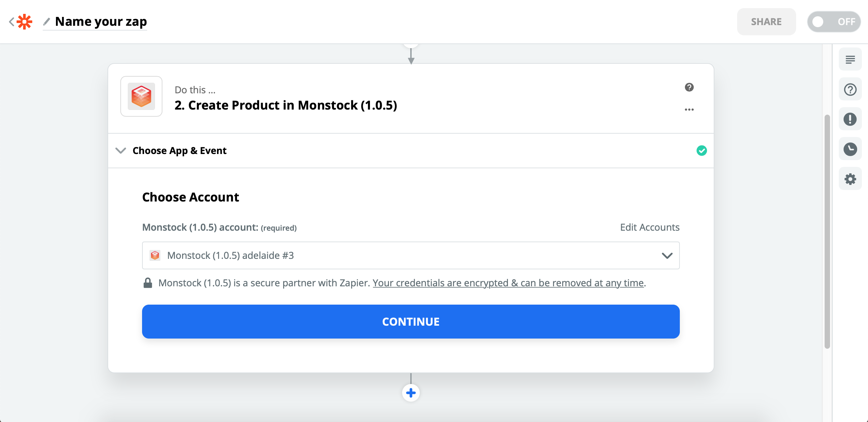Click the Monstock app logo in step
The height and width of the screenshot is (422, 868).
(141, 96)
